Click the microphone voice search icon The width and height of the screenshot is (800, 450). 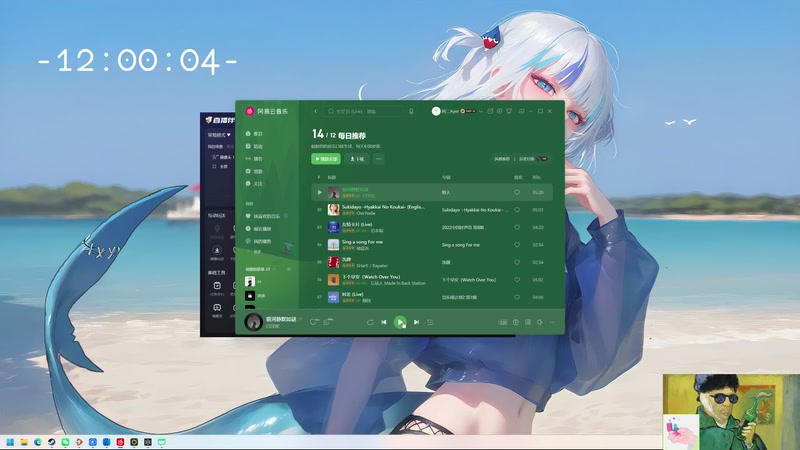[411, 111]
